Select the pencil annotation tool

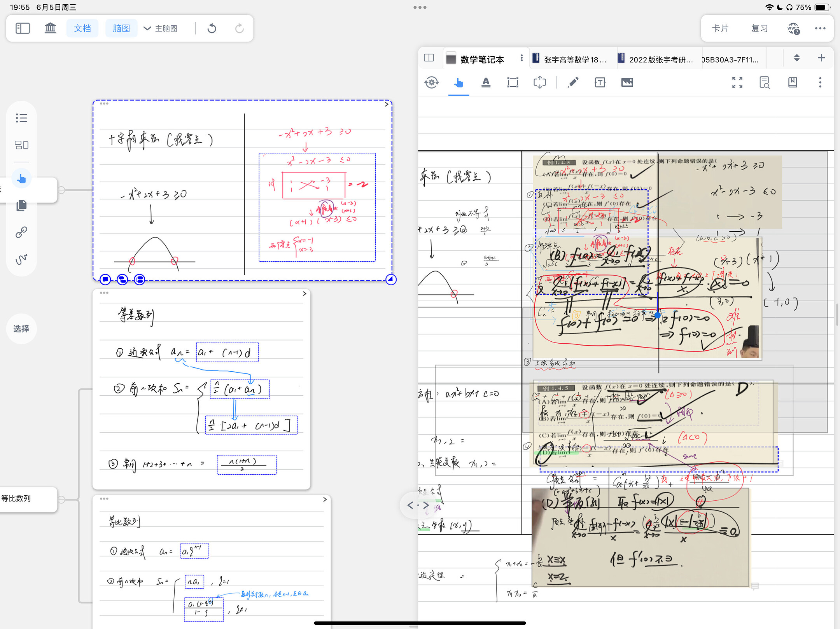[x=573, y=82]
